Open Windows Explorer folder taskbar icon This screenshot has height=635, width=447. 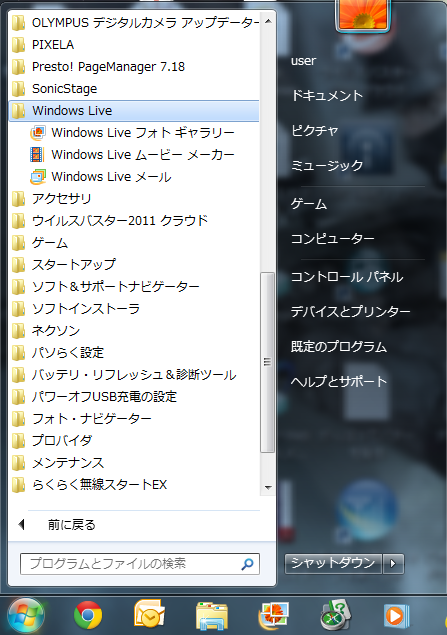[212, 615]
